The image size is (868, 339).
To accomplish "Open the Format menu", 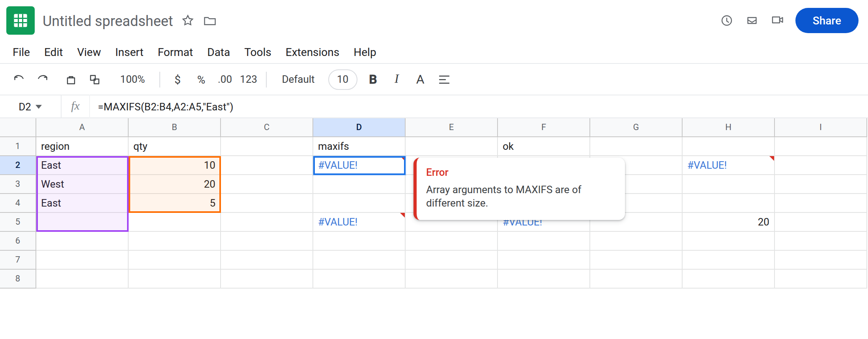I will tap(175, 52).
